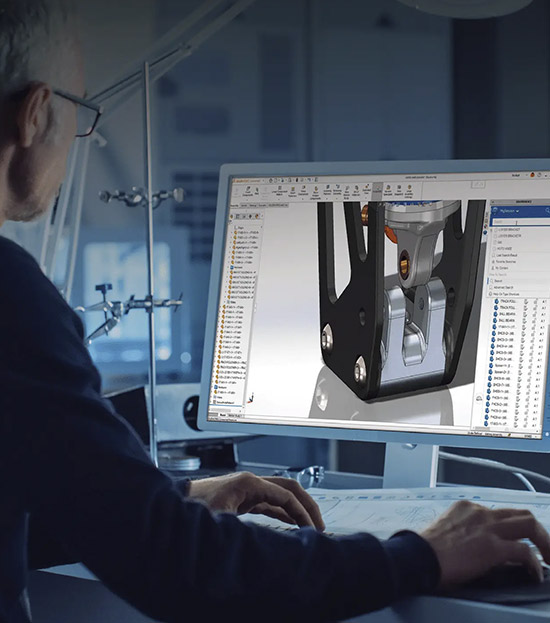Open the Assembly Features tool
This screenshot has height=623, width=550.
(328, 190)
